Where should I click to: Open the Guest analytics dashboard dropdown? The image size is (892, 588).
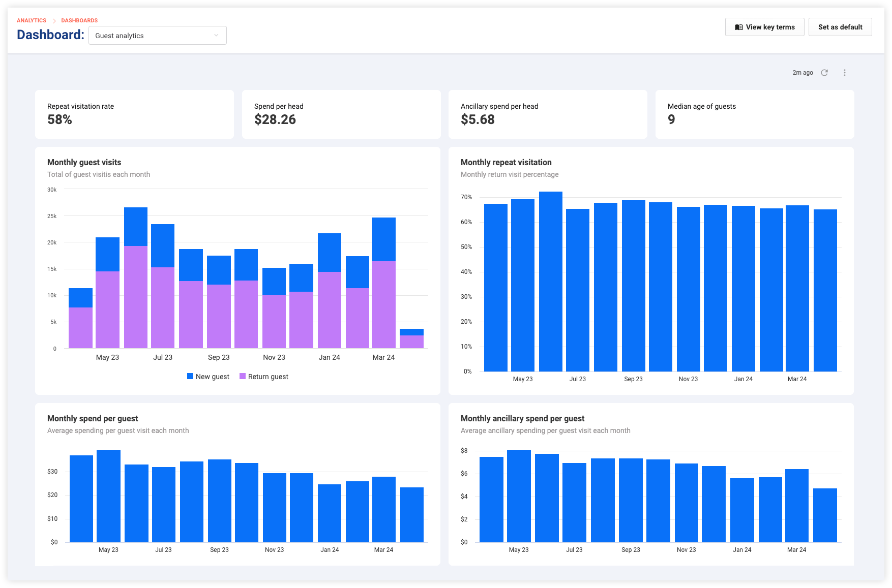point(158,36)
